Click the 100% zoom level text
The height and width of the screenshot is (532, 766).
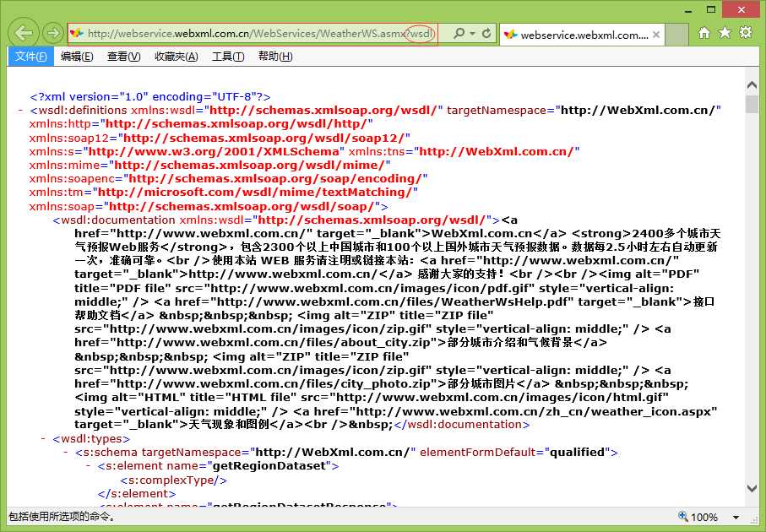tap(704, 517)
